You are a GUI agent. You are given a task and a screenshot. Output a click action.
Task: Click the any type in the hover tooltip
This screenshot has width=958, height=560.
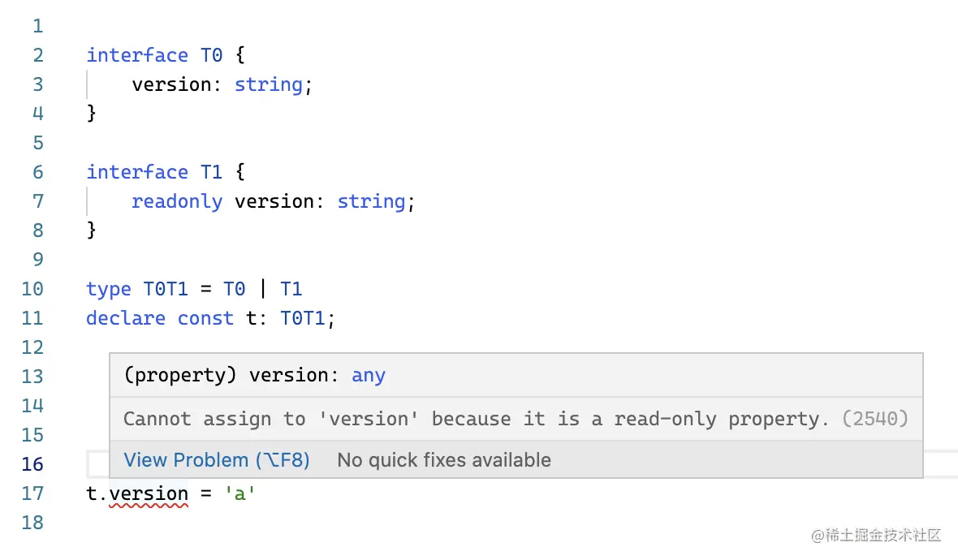(x=369, y=375)
